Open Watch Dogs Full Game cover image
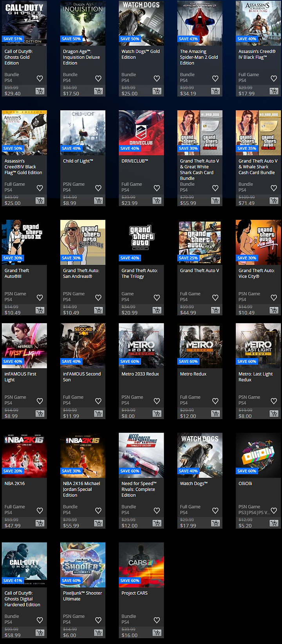Image resolution: width=282 pixels, height=644 pixels. (200, 455)
